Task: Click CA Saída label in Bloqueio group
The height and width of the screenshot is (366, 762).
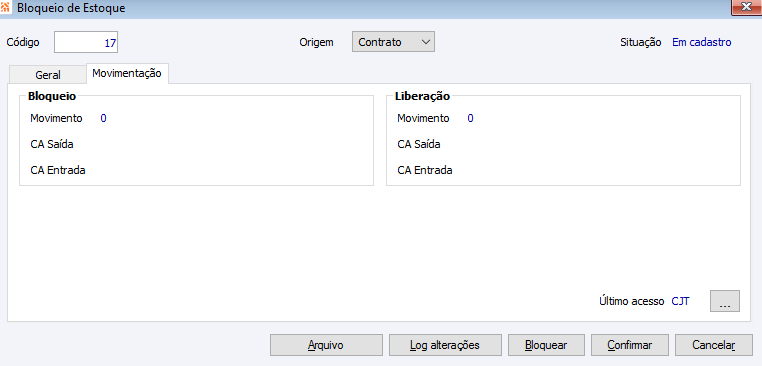Action: pos(52,144)
